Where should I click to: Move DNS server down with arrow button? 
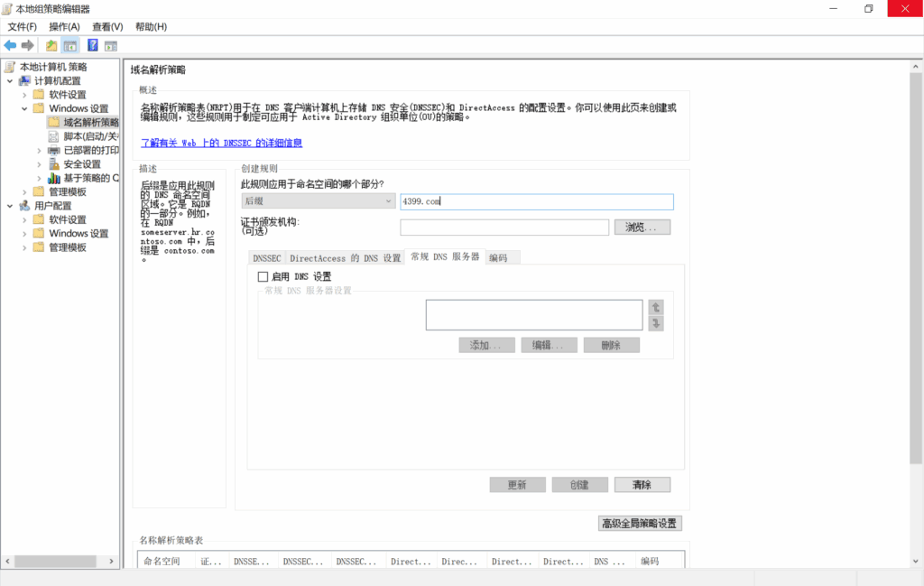click(656, 323)
